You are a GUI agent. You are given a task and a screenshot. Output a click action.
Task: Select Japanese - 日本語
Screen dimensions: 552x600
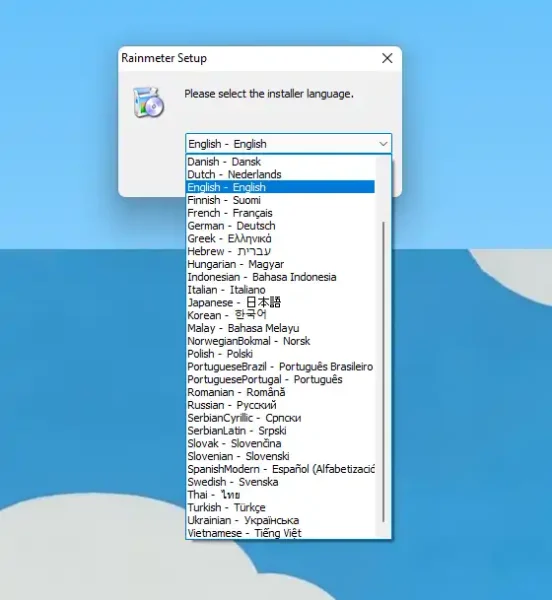click(x=280, y=302)
